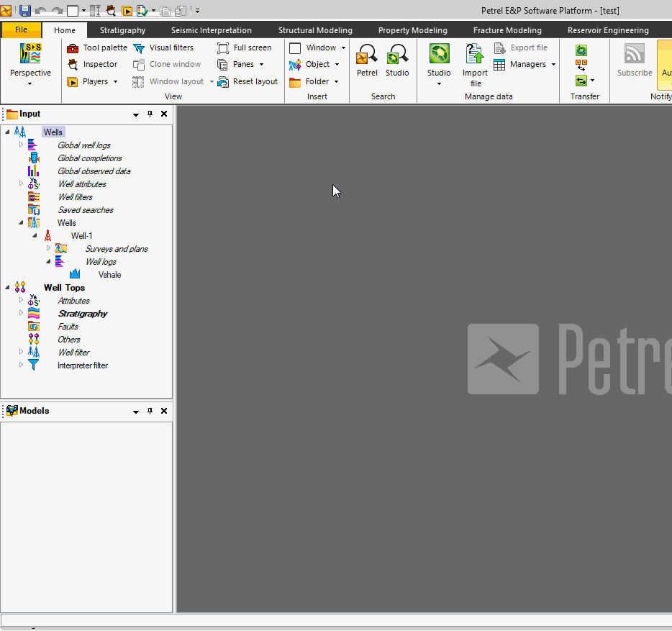Save the project with the floppy disk icon

tap(25, 10)
